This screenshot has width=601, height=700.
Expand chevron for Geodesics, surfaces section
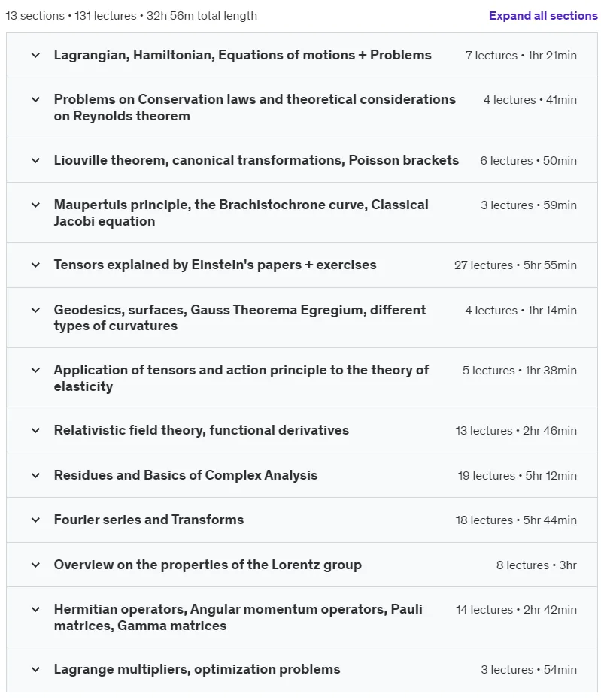click(35, 311)
